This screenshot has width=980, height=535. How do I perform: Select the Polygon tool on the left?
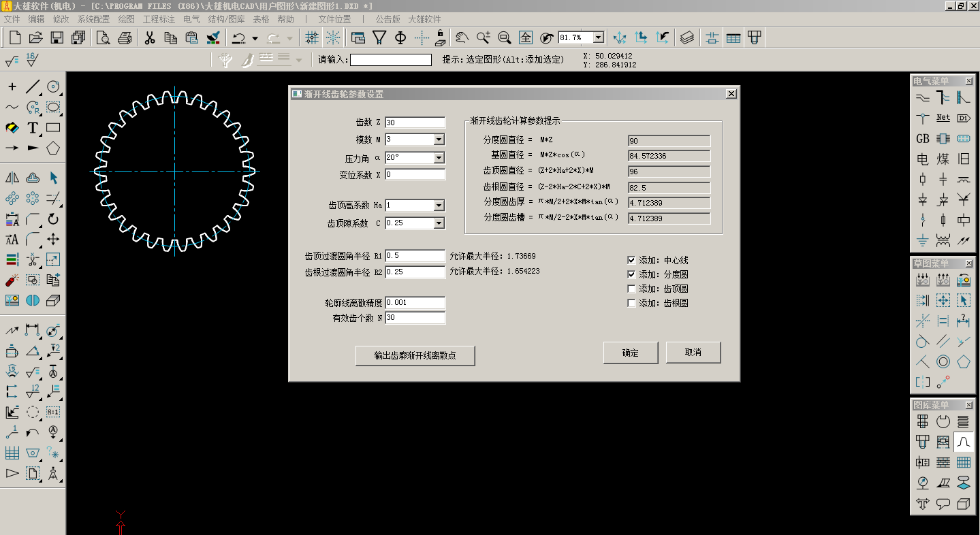click(53, 147)
